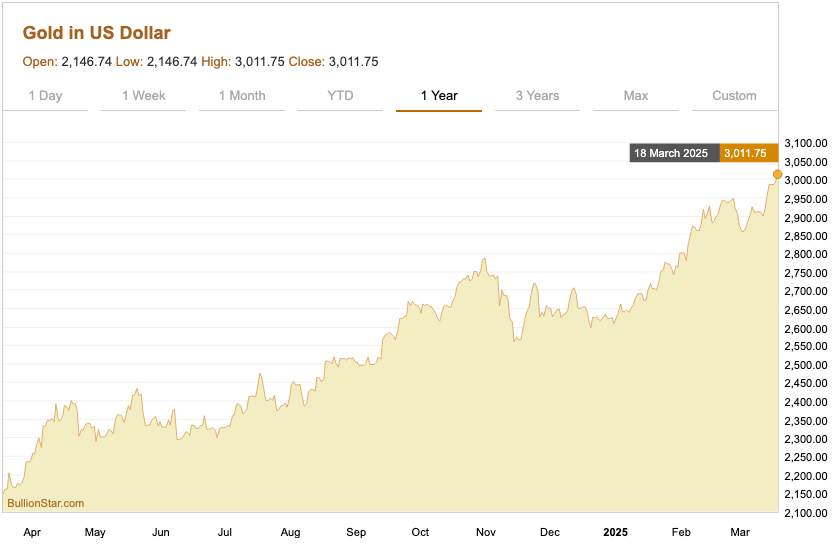
Task: Open the BullionStar.com watermark link
Action: click(46, 503)
